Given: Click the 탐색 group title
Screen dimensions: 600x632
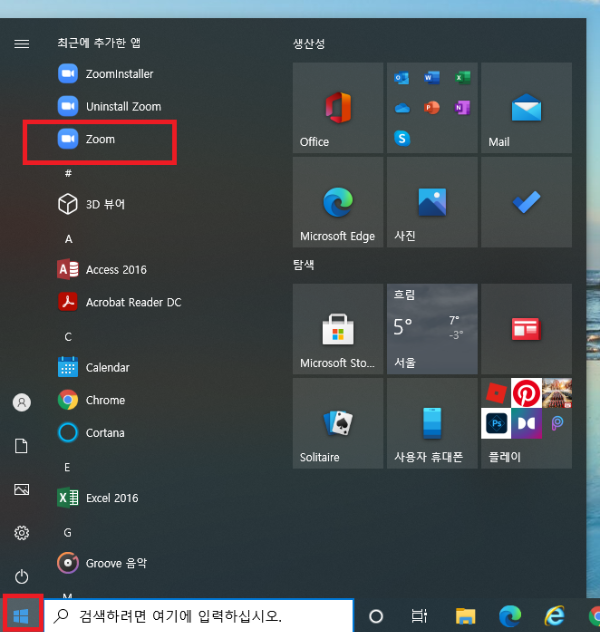Looking at the screenshot, I should (303, 265).
